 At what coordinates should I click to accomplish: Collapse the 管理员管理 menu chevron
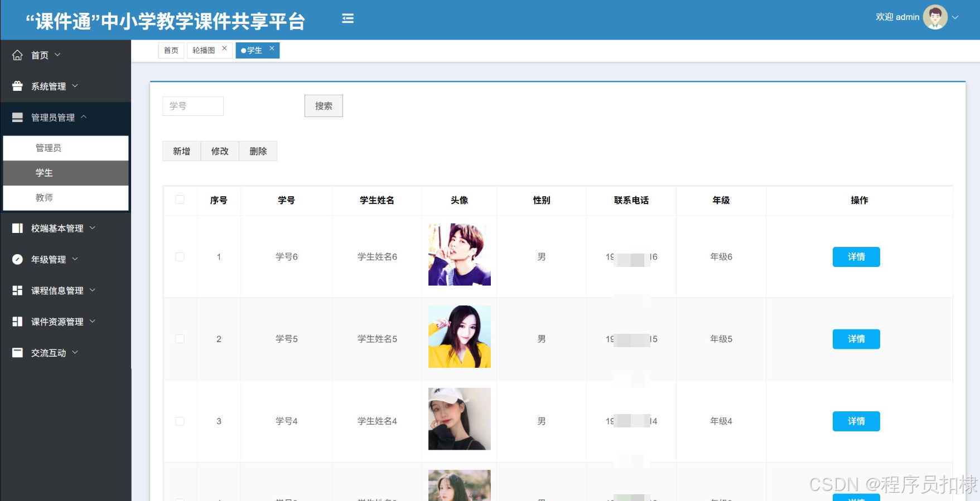coord(84,116)
